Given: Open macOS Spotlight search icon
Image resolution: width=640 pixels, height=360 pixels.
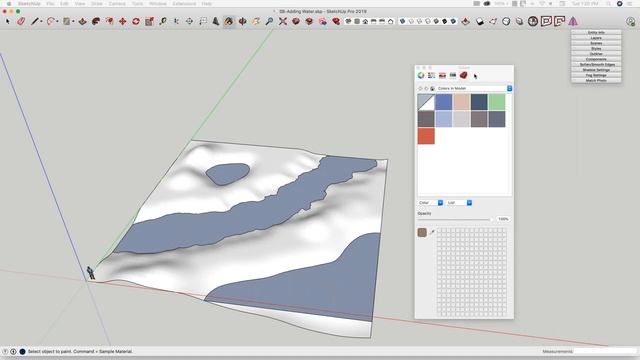Looking at the screenshot, I should click(x=608, y=4).
